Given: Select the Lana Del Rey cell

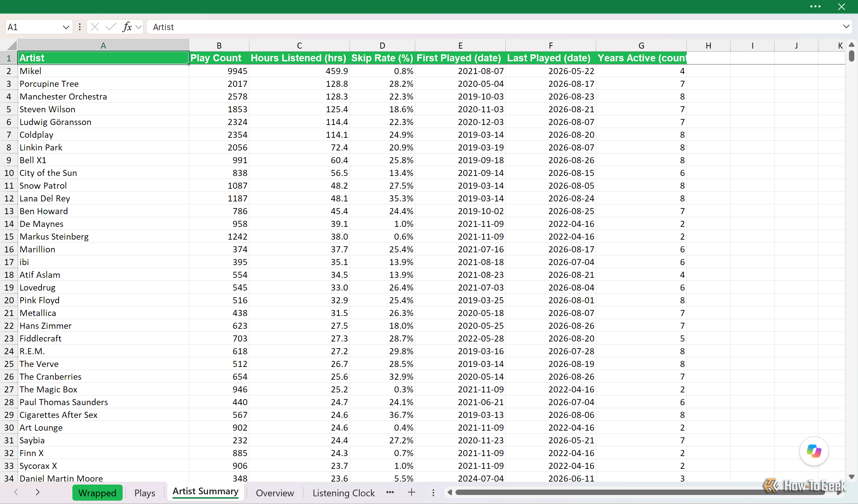Looking at the screenshot, I should click(103, 198).
